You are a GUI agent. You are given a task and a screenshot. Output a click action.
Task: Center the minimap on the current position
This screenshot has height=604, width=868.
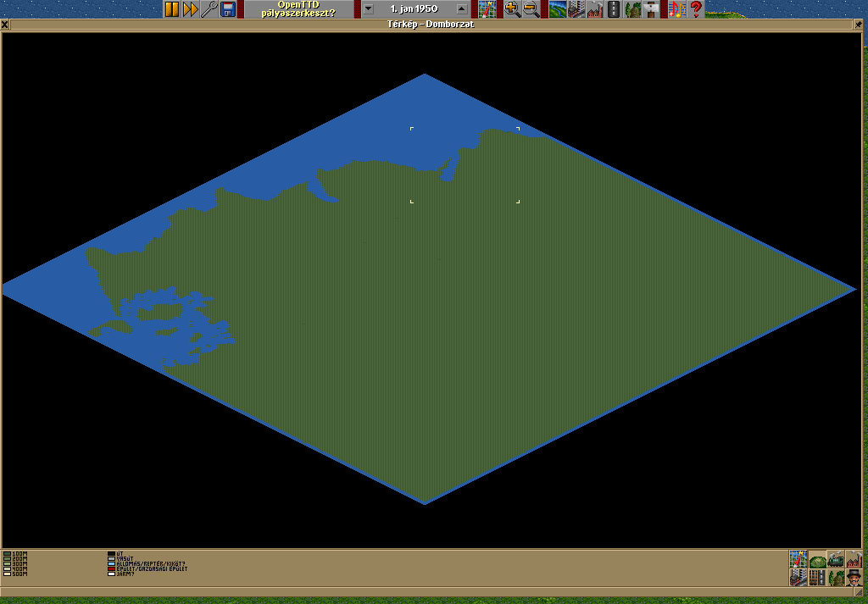tap(798, 559)
